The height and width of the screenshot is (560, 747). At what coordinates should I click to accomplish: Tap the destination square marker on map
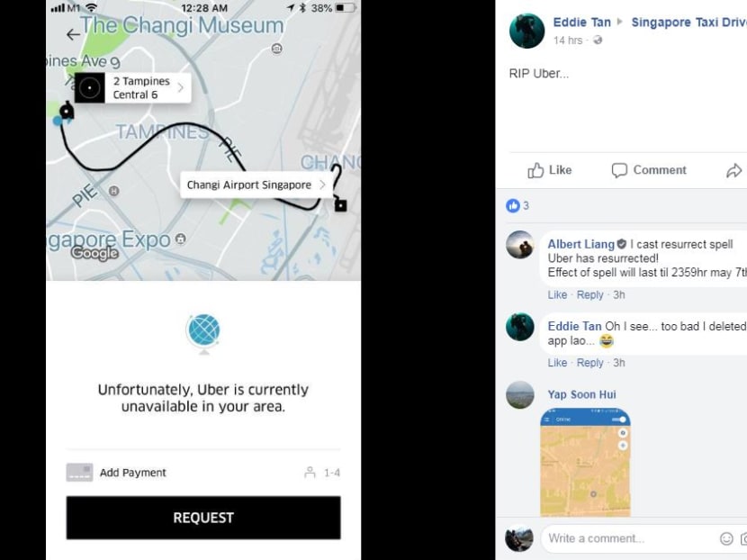[x=340, y=205]
